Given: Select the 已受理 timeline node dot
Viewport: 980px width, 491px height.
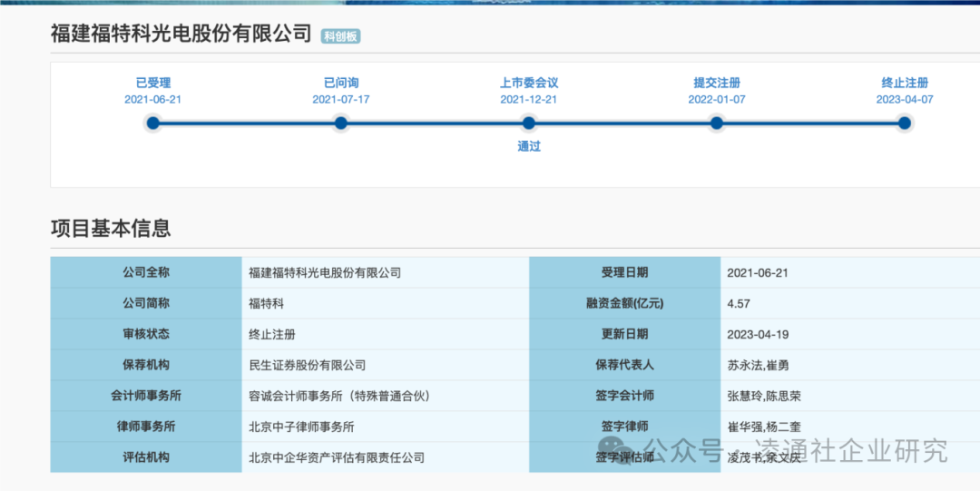Looking at the screenshot, I should (153, 123).
